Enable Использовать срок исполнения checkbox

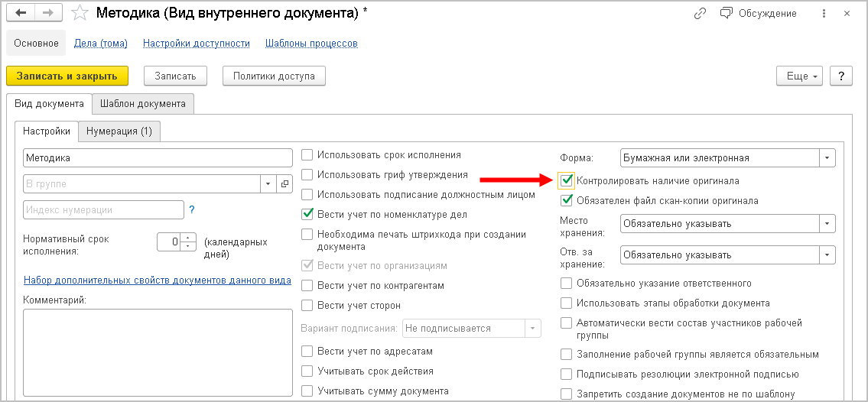307,155
